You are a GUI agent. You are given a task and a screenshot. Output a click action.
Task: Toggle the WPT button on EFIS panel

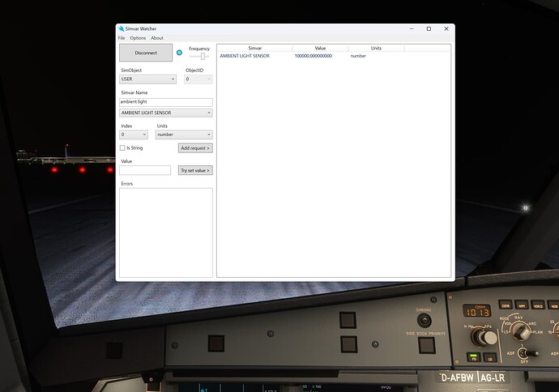(522, 305)
